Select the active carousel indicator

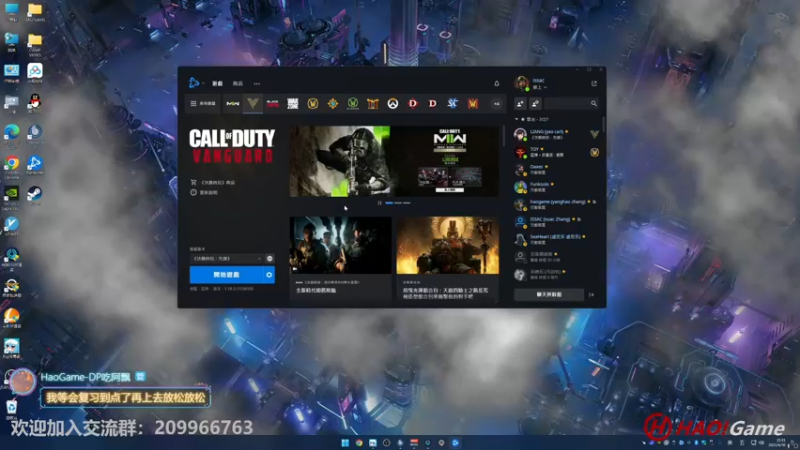pyautogui.click(x=389, y=203)
